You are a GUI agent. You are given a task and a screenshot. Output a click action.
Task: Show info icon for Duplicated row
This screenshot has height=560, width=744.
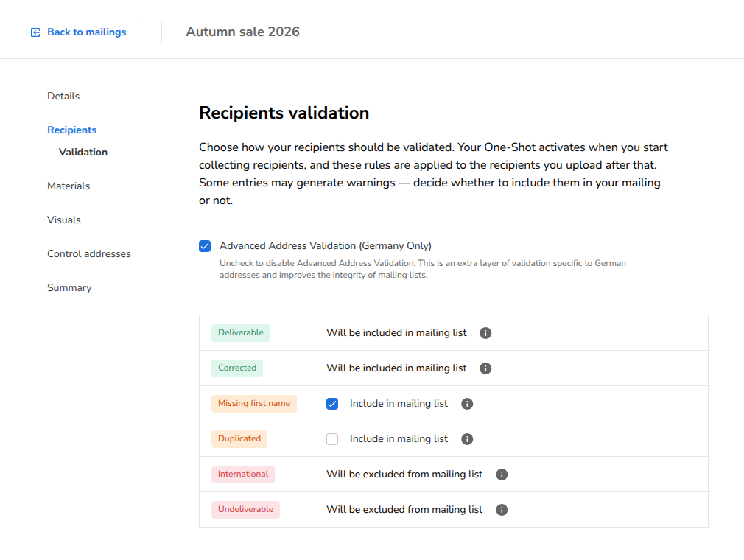click(x=467, y=439)
